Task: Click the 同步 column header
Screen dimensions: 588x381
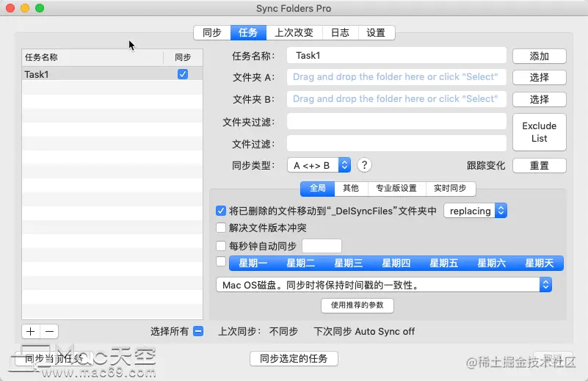Action: tap(183, 57)
